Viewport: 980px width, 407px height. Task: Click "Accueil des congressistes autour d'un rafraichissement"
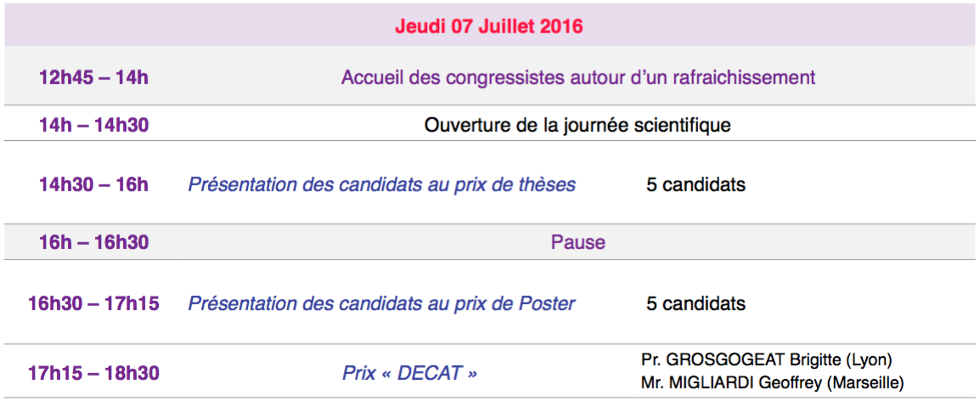[577, 78]
